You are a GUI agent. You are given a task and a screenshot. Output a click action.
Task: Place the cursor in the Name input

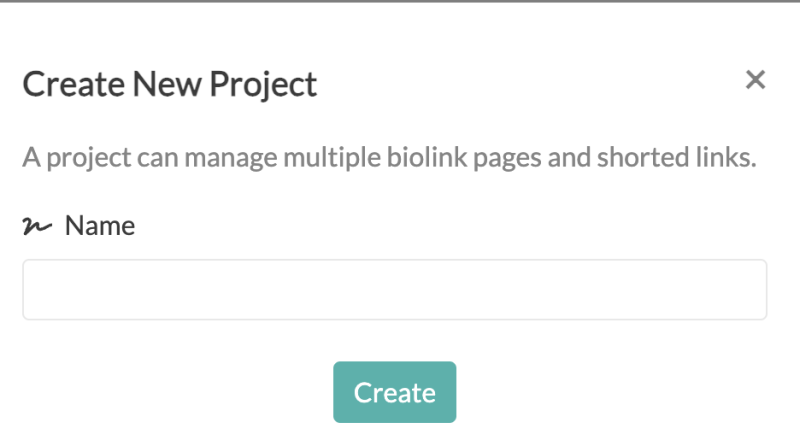click(x=394, y=290)
